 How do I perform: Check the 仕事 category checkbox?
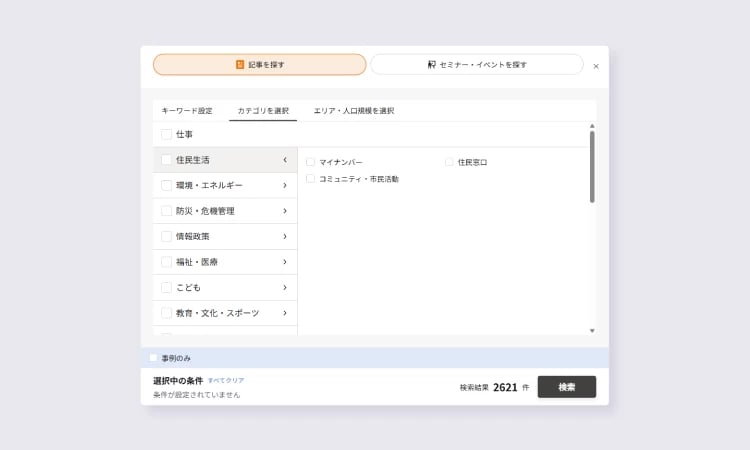tap(167, 134)
